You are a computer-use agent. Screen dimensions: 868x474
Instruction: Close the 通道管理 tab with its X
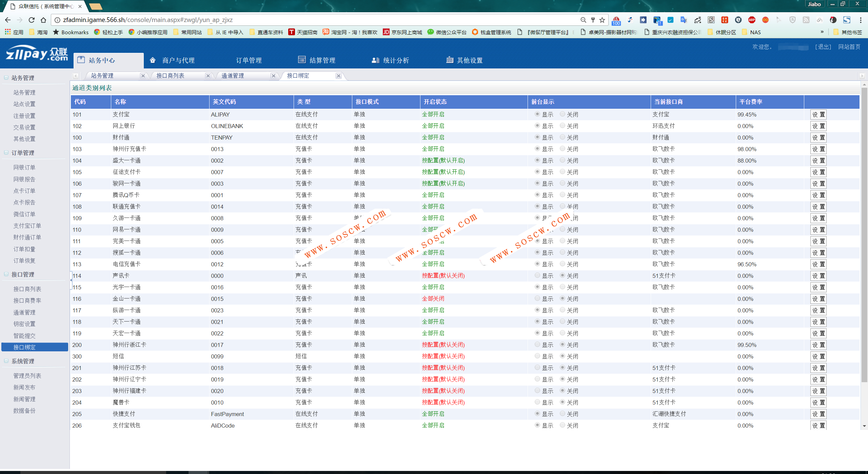point(273,76)
